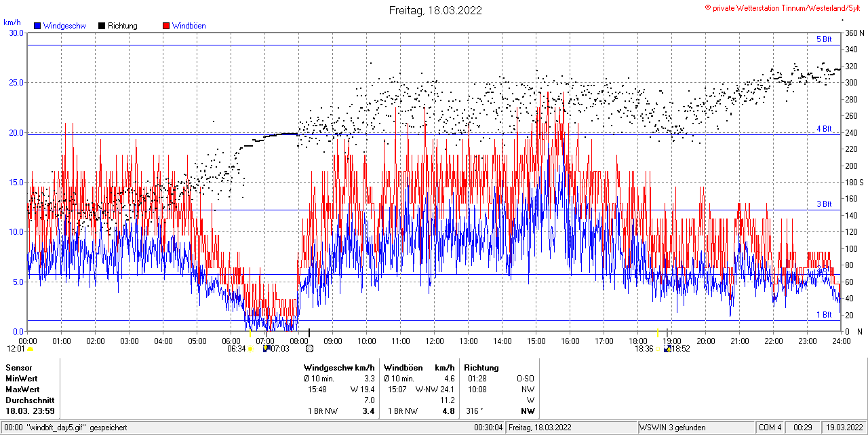The image size is (868, 435).
Task: Click the yellow sun icon beside 12:01
Action: tap(30, 349)
